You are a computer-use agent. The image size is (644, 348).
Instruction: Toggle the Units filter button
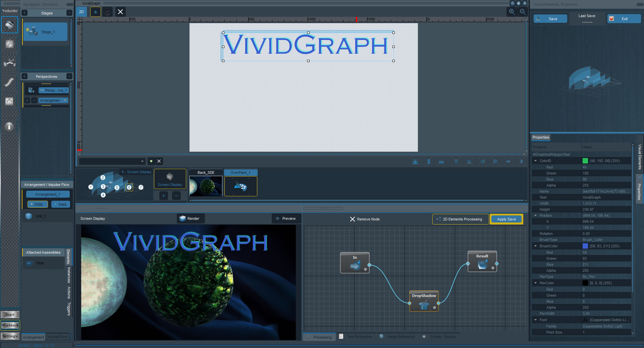click(x=38, y=204)
